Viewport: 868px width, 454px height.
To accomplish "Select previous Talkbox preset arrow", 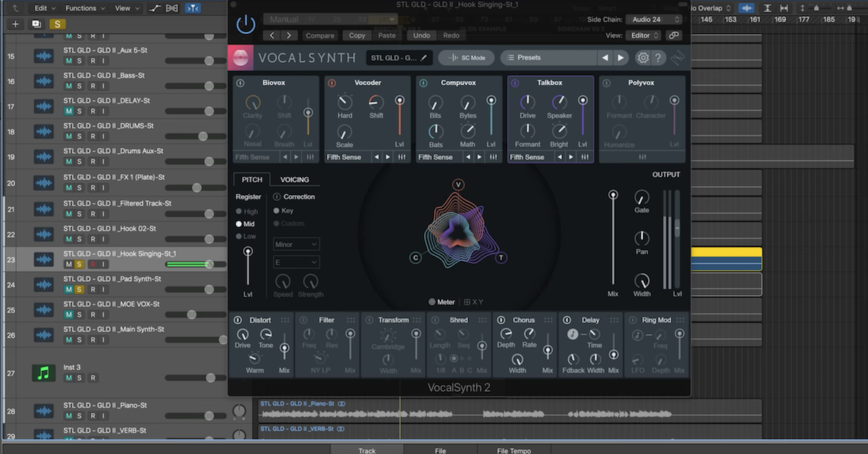I will click(559, 157).
